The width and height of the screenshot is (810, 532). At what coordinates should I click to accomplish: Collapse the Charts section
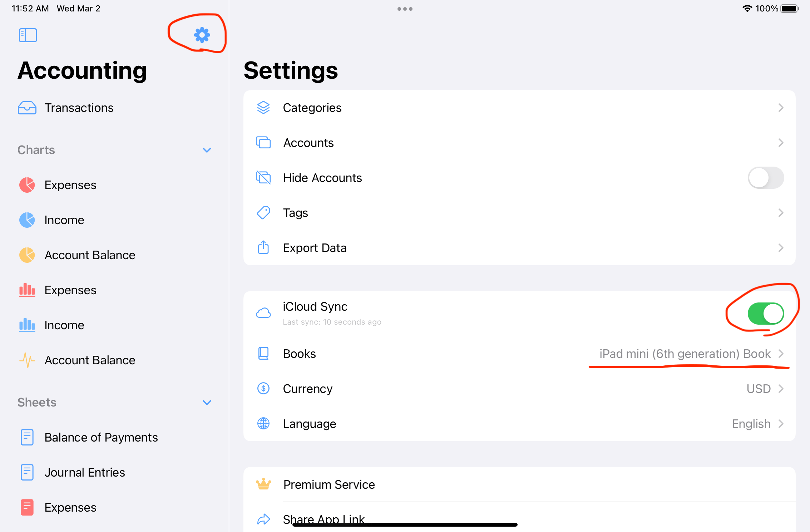tap(207, 150)
